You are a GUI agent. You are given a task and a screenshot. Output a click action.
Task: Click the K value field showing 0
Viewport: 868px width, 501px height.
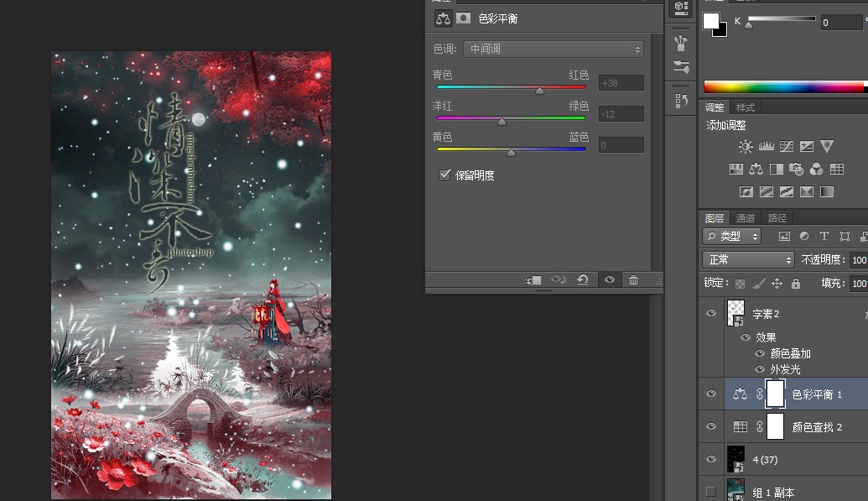tap(840, 22)
